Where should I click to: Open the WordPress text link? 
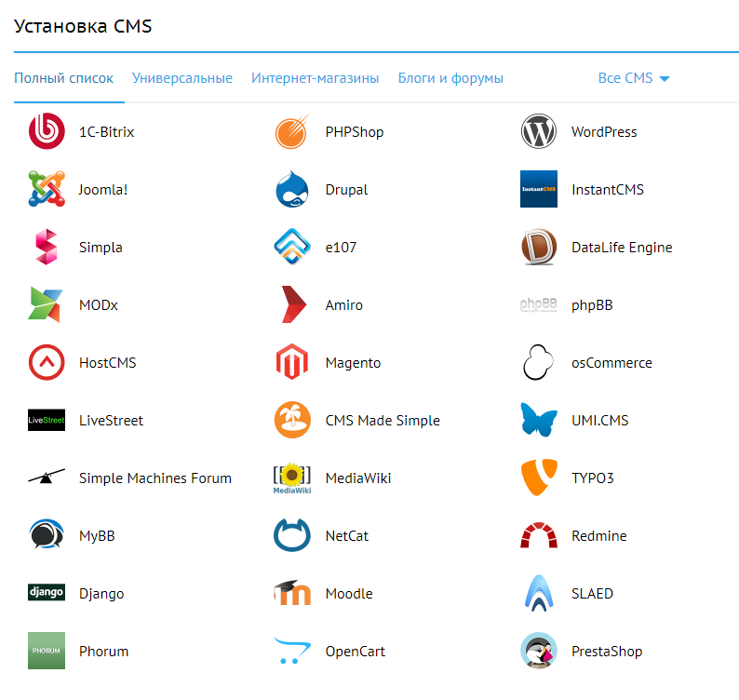[604, 131]
